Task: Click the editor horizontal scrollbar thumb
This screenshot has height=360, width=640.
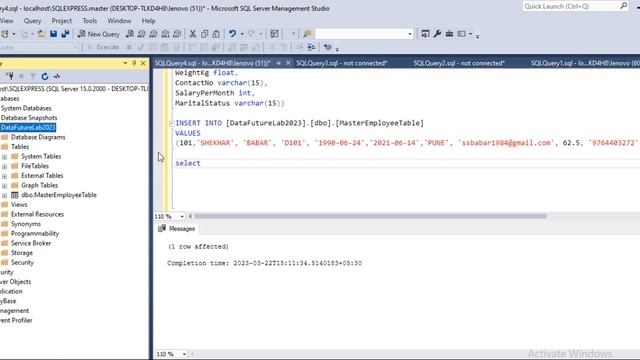Action: [x=371, y=216]
